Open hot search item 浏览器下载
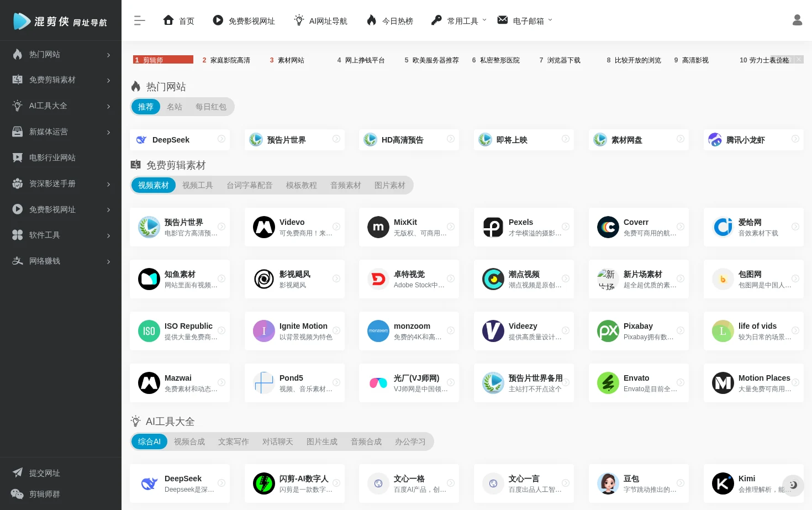This screenshot has width=812, height=510. 564,60
